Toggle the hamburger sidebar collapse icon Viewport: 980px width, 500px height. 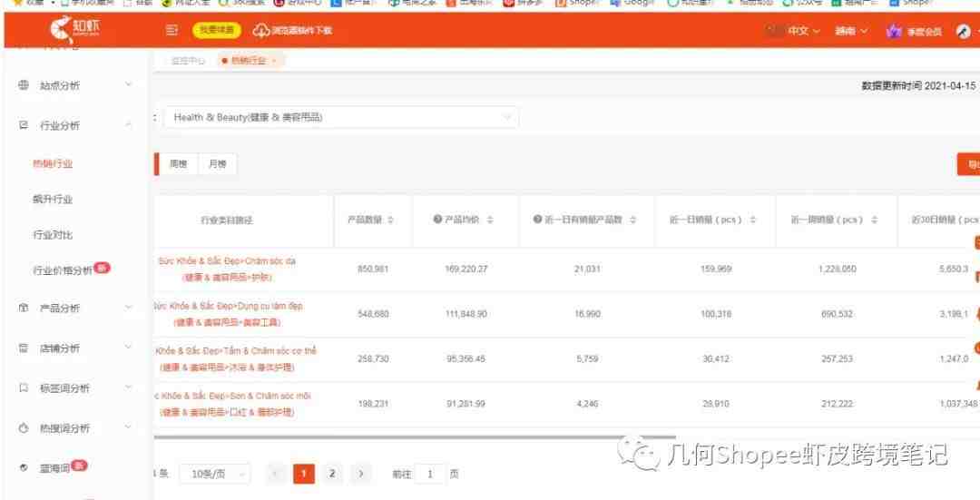pos(171,30)
